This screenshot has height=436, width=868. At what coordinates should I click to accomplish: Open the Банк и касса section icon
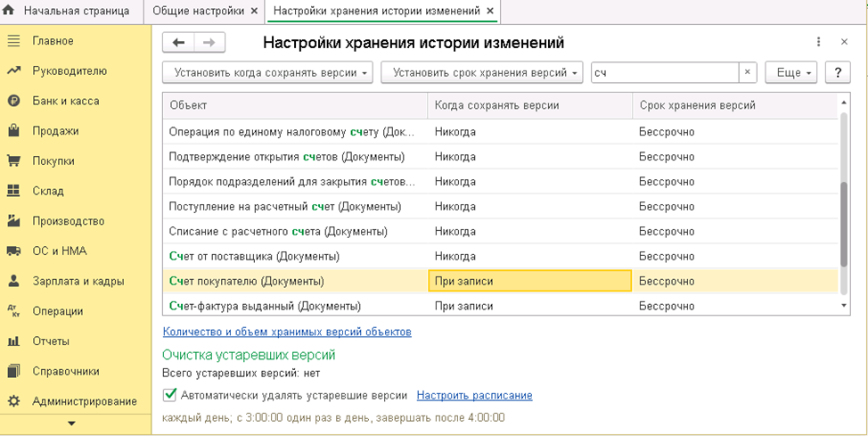13,101
